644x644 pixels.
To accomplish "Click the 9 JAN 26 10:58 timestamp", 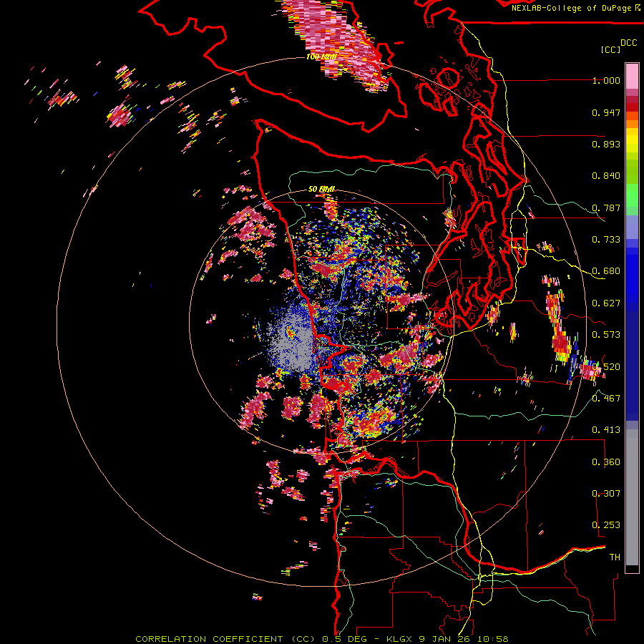I will 464,639.
